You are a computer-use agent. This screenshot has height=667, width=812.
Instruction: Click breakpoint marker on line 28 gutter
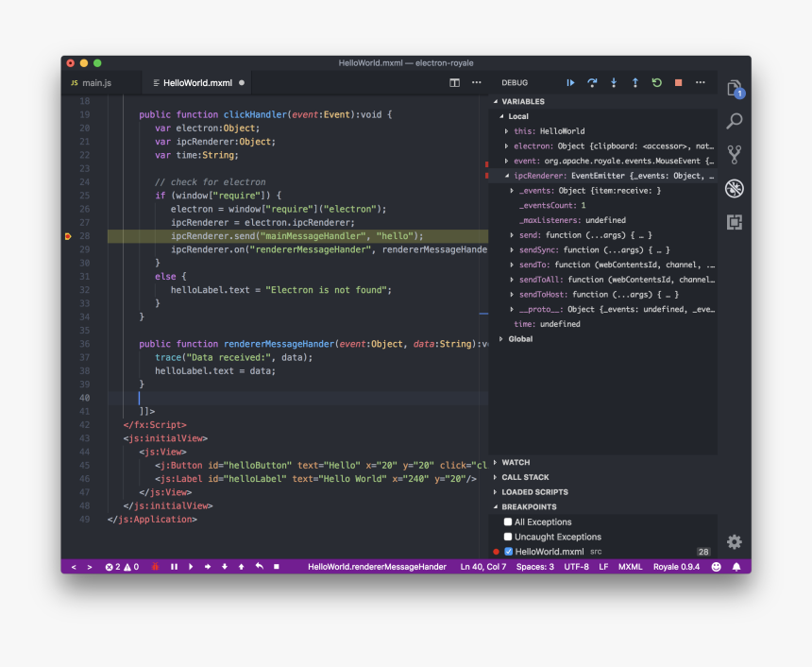68,236
